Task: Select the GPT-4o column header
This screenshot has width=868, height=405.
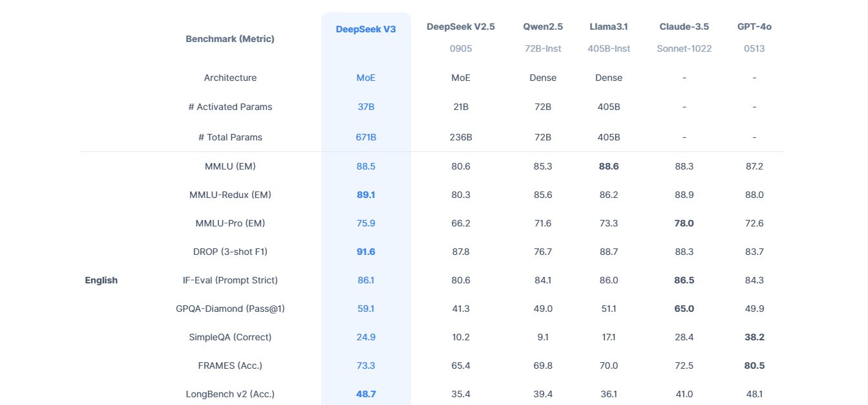Action: [754, 27]
